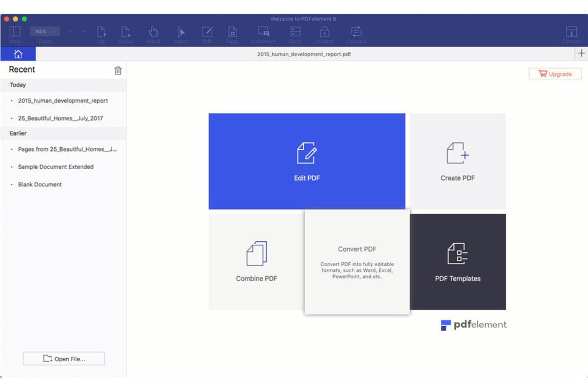The image size is (588, 392).
Task: Click the Combine PDF tile
Action: pyautogui.click(x=256, y=262)
